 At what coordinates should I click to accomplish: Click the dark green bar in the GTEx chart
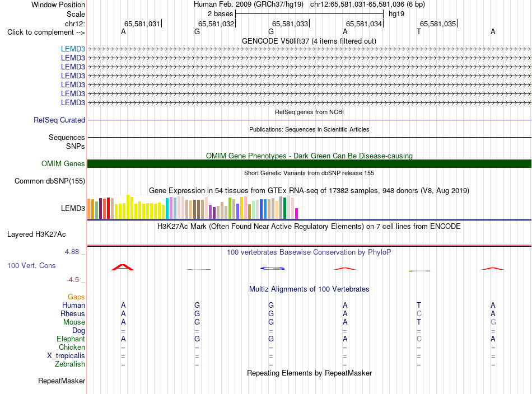pyautogui.click(x=284, y=208)
